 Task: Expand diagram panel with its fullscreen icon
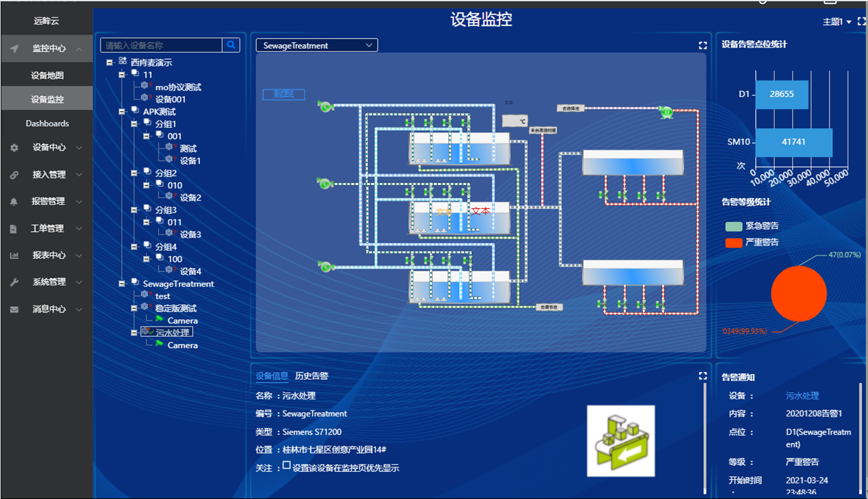(702, 46)
